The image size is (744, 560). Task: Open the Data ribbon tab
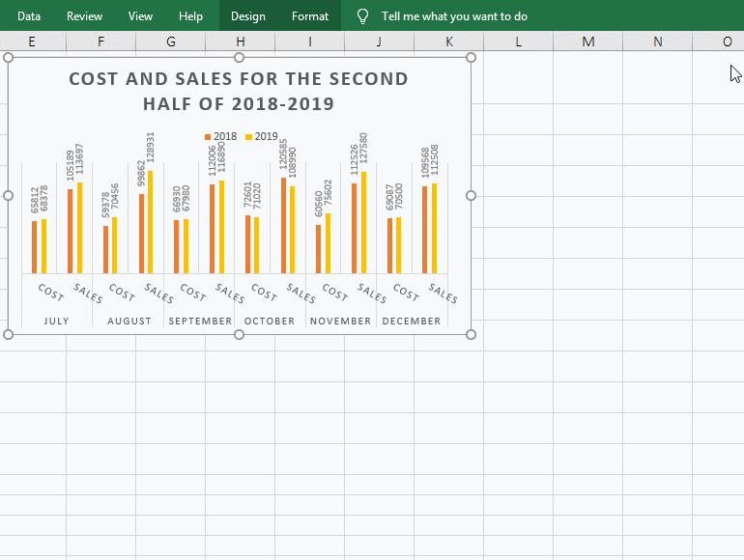(28, 16)
